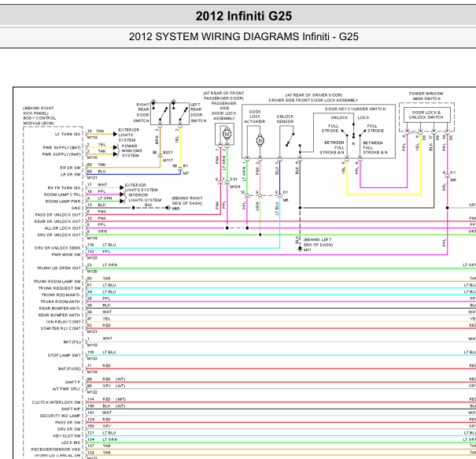Click 'TRUNK LID OPEN OUT' label
476x459 pixels.
point(59,268)
